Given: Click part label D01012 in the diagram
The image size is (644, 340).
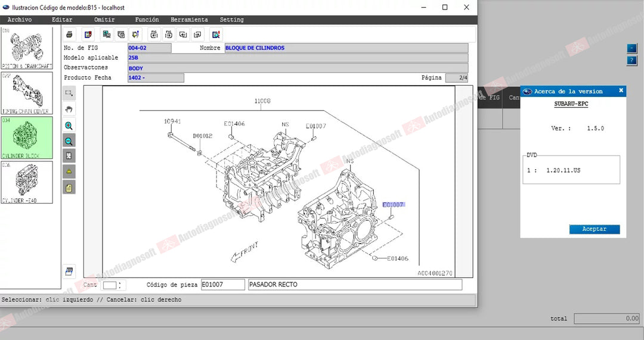Looking at the screenshot, I should click(x=203, y=136).
